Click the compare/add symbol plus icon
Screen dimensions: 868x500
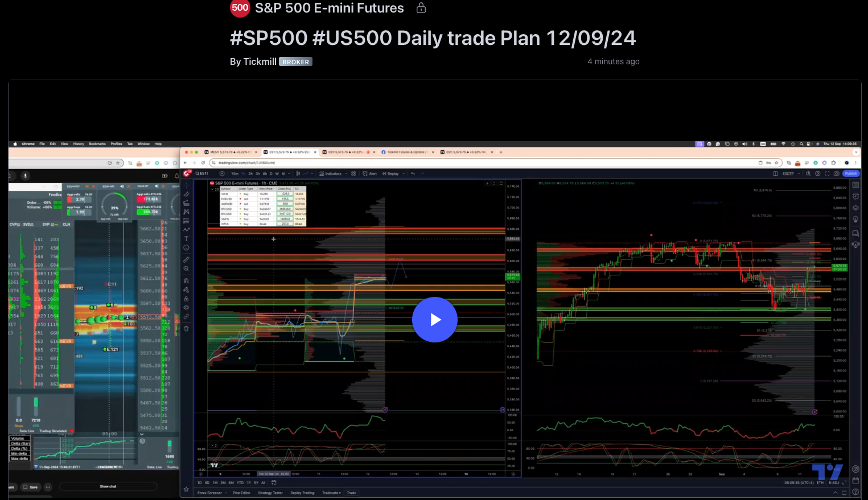222,173
